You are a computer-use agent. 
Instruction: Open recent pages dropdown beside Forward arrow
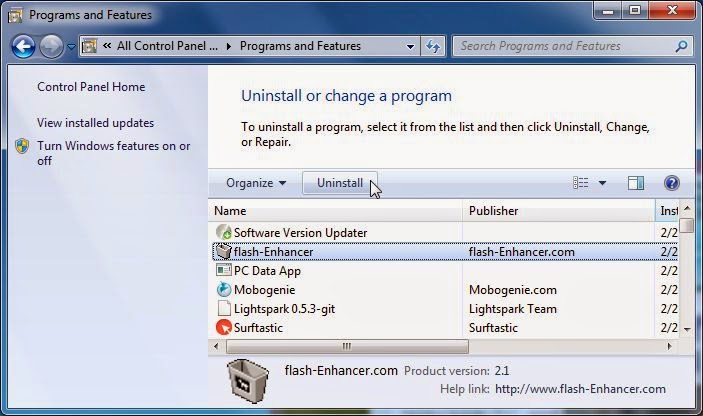(x=71, y=46)
